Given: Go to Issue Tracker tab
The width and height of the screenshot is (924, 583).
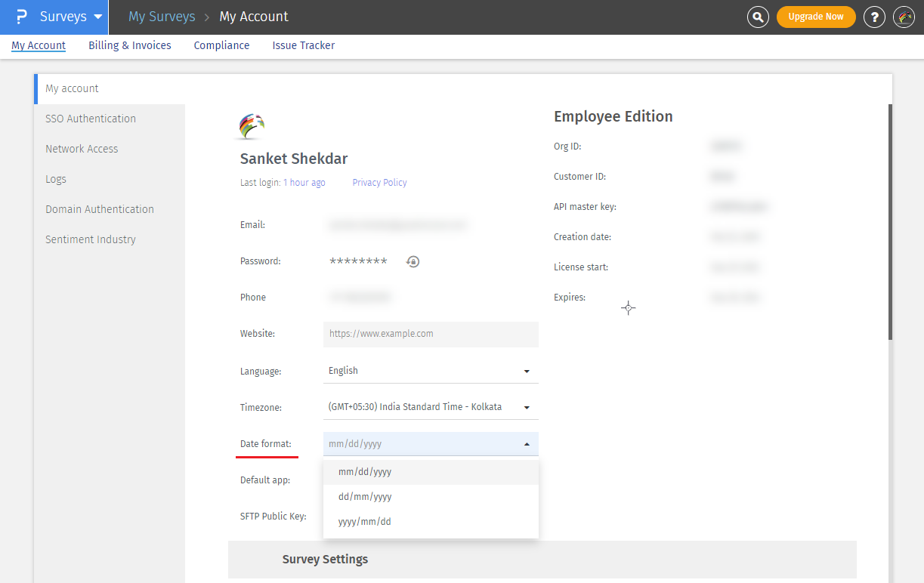Looking at the screenshot, I should 304,45.
